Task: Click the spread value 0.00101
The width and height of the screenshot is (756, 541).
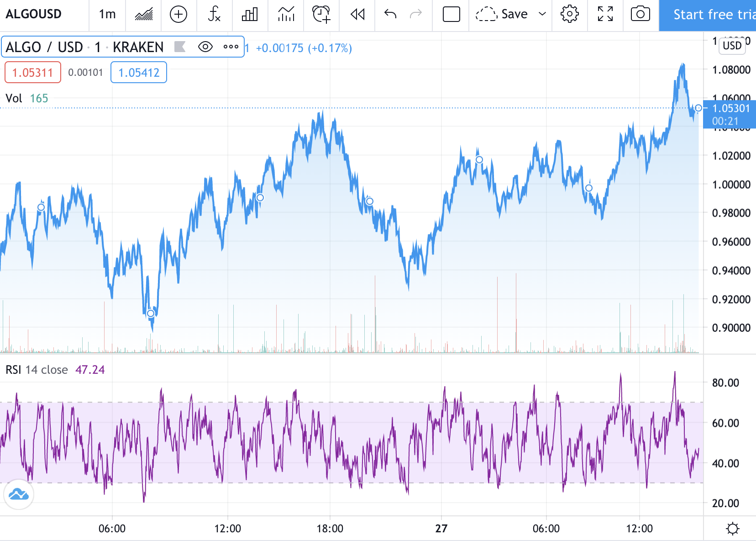Action: click(85, 73)
